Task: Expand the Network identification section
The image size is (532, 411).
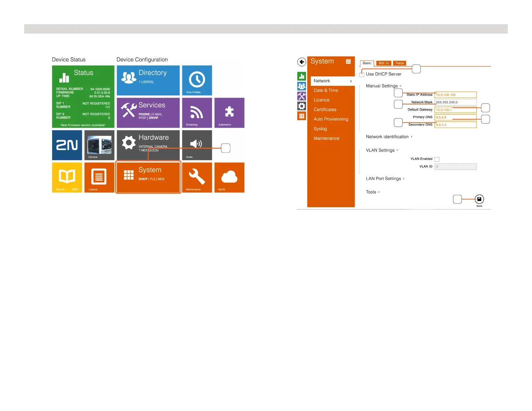Action: [389, 137]
